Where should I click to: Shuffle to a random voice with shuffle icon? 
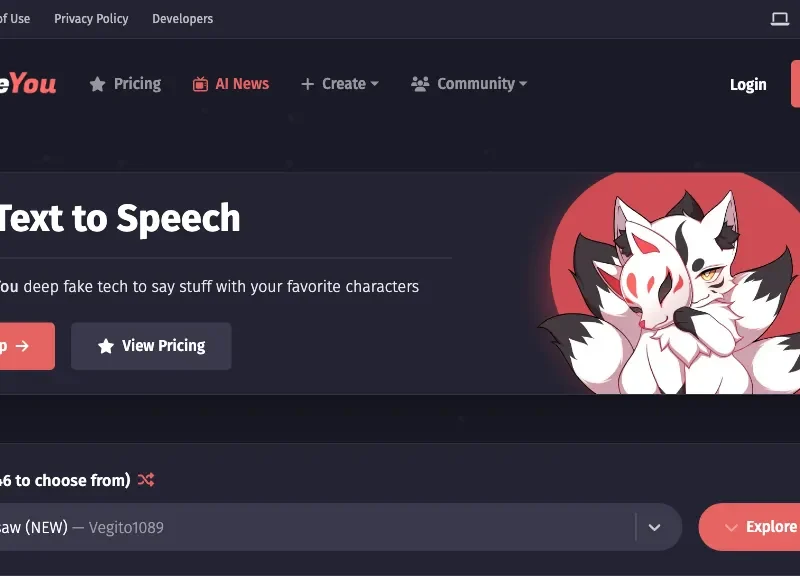pyautogui.click(x=146, y=480)
